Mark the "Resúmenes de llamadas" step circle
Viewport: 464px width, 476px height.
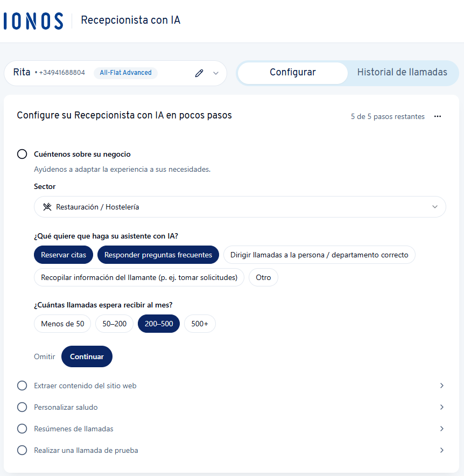[22, 429]
